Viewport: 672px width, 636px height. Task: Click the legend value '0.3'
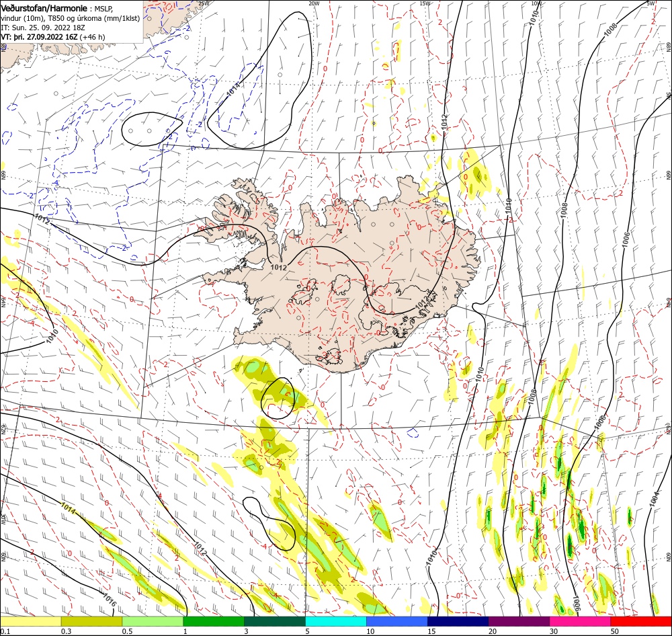pyautogui.click(x=67, y=631)
